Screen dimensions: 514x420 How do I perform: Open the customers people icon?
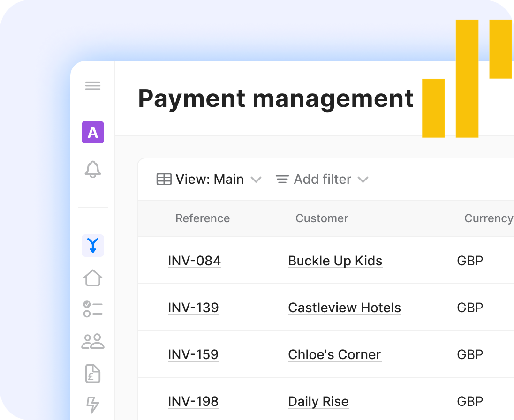pyautogui.click(x=93, y=341)
